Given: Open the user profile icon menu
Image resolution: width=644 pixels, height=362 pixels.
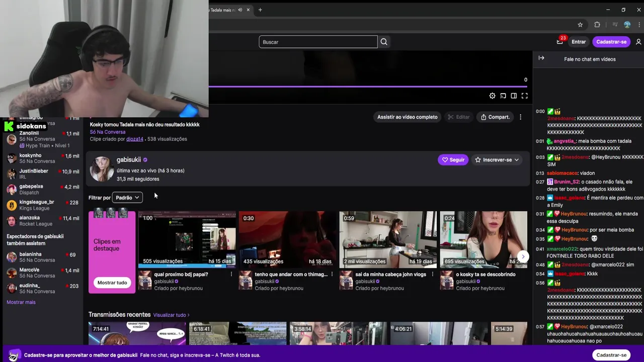Looking at the screenshot, I should pos(638,42).
